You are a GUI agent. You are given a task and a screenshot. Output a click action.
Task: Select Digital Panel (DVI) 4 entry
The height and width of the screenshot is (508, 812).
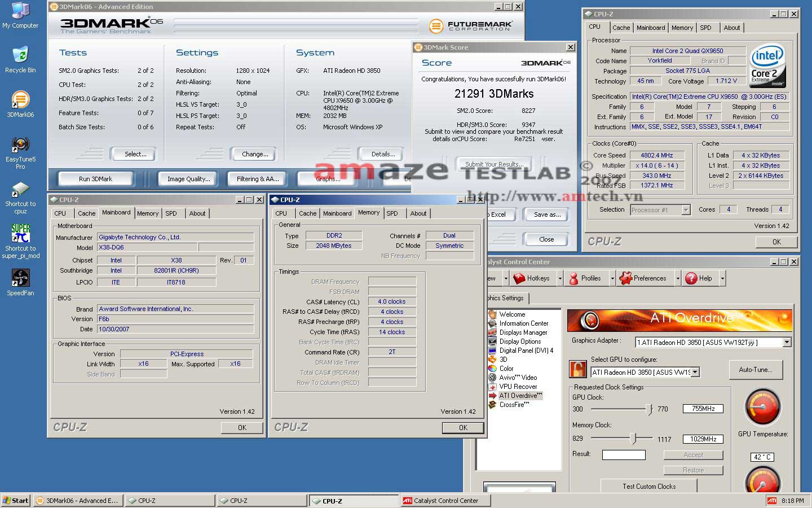[526, 351]
